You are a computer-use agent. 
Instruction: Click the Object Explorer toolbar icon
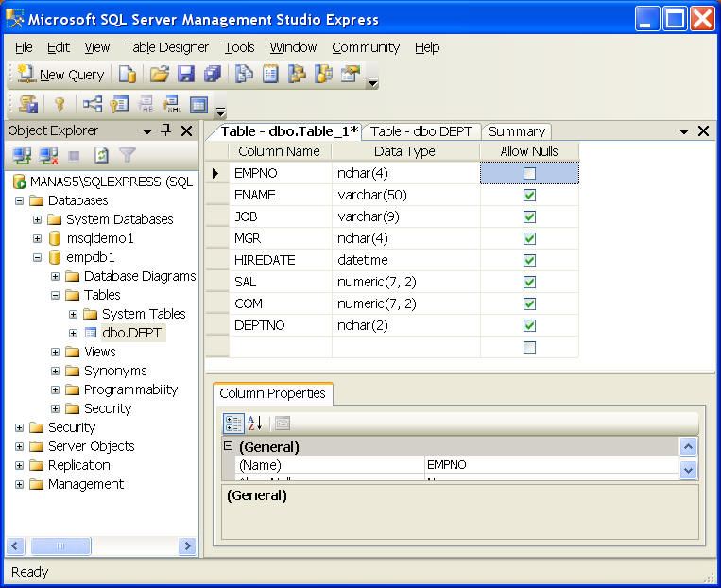pos(297,74)
